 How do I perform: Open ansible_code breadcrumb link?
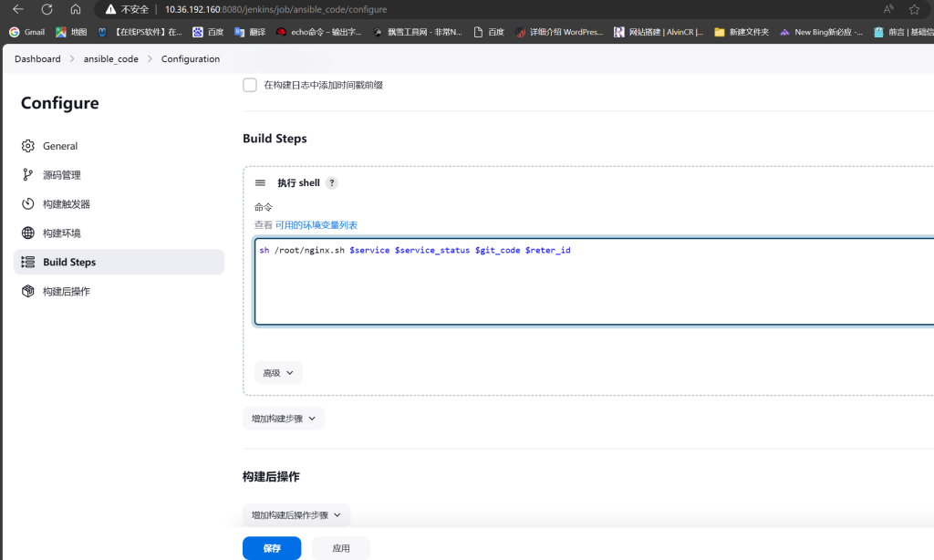tap(110, 58)
